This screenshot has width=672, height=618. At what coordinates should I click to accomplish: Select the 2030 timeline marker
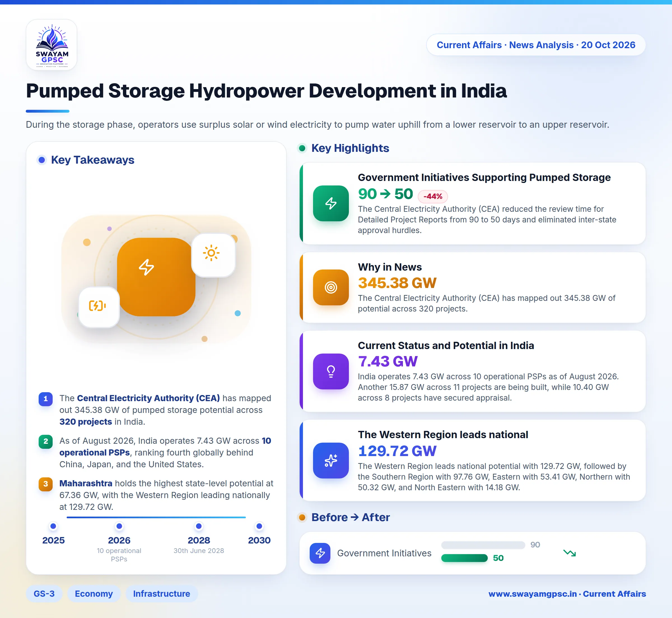pos(259,526)
